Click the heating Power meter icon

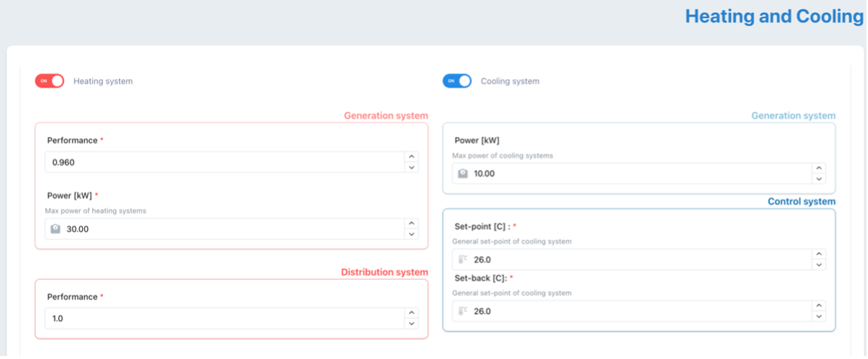[55, 229]
